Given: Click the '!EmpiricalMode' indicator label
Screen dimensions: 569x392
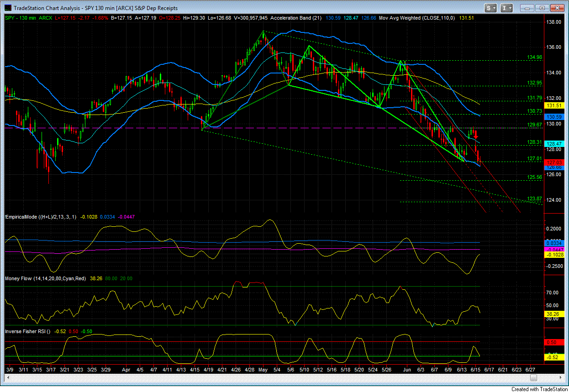Looking at the screenshot, I should [x=21, y=217].
